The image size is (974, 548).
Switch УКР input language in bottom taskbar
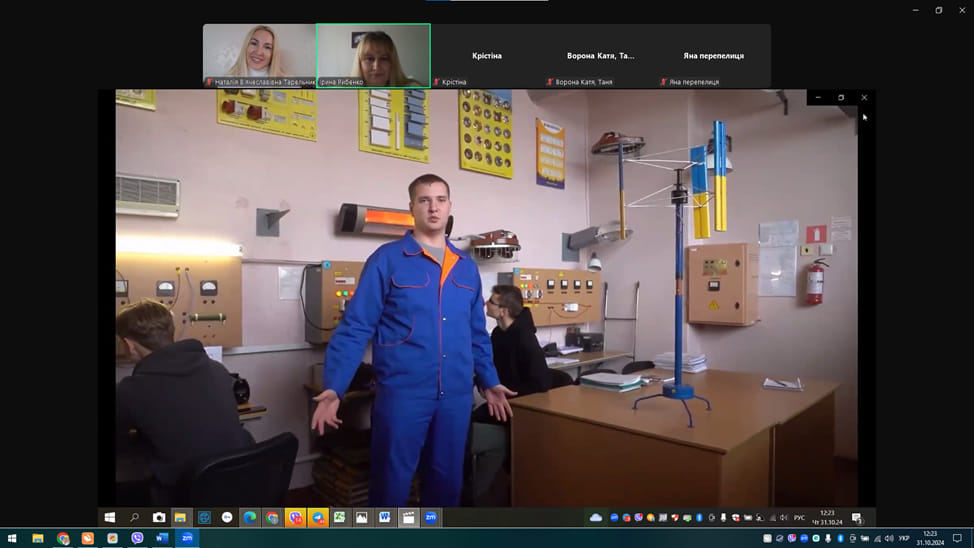point(904,538)
